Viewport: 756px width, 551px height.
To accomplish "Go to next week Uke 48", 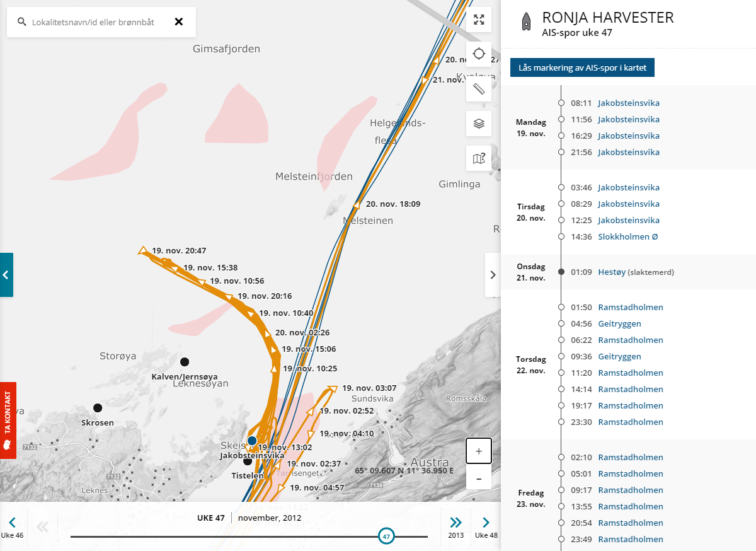I will click(486, 527).
